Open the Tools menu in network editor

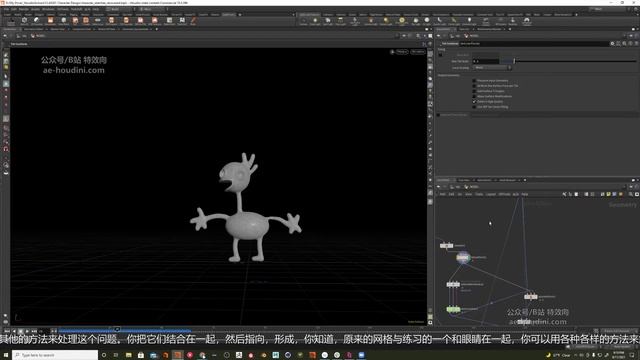point(479,194)
